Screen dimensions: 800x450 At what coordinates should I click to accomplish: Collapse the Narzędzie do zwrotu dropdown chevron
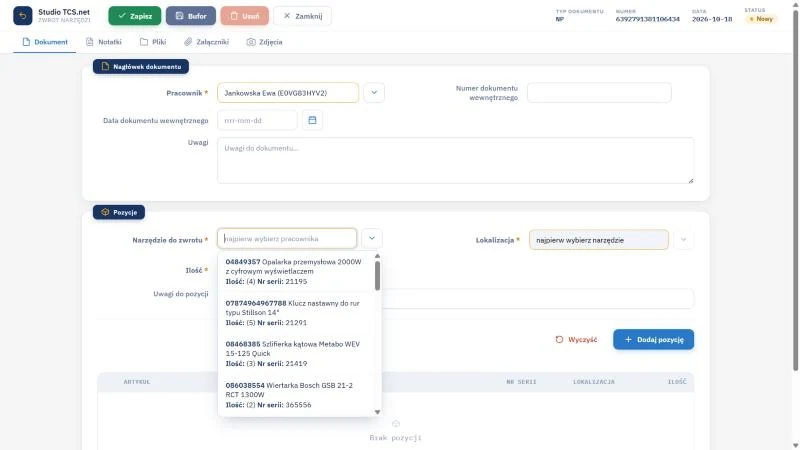tap(372, 238)
